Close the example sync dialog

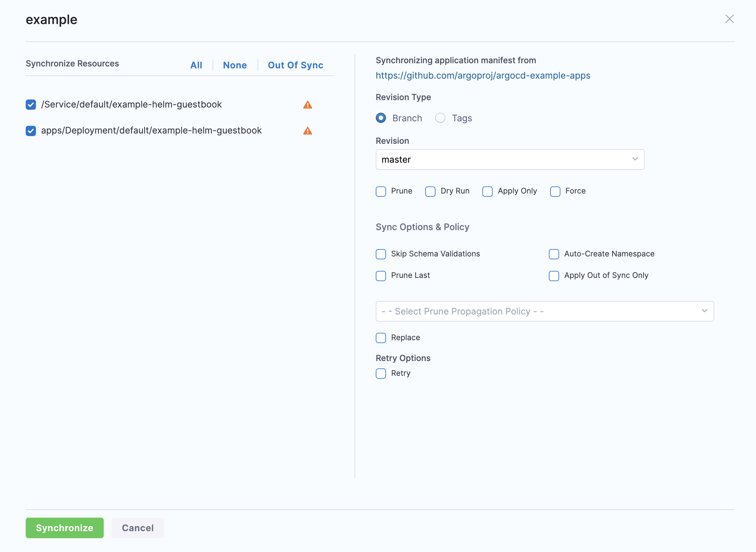[730, 19]
